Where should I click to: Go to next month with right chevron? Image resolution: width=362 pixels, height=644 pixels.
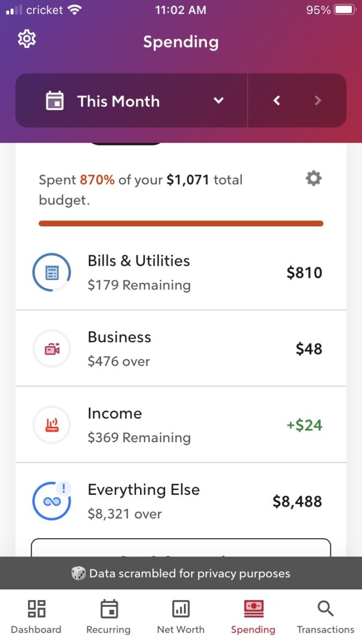tap(318, 100)
